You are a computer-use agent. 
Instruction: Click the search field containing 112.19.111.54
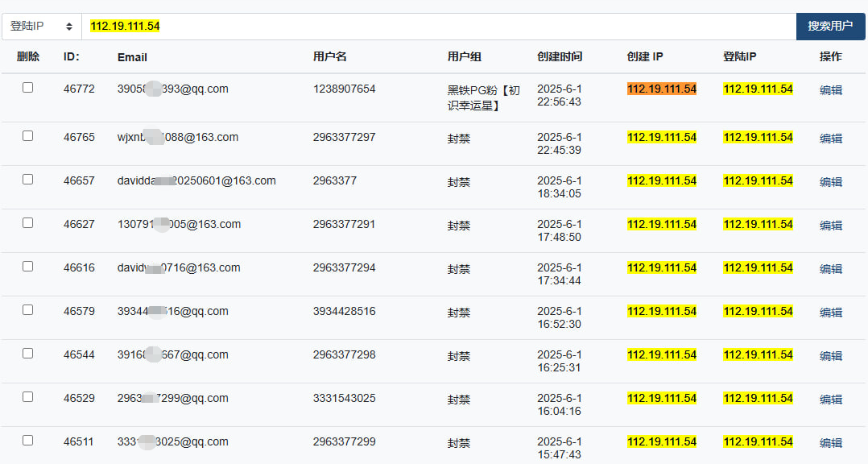[x=439, y=27]
